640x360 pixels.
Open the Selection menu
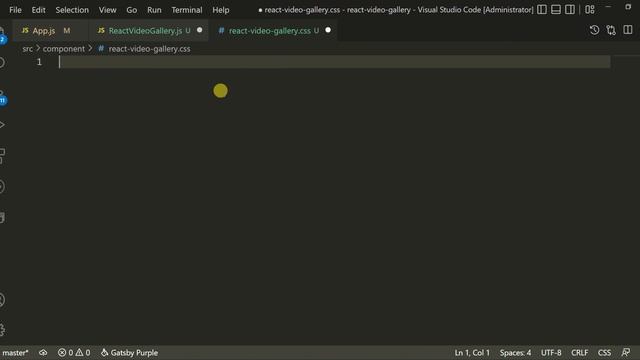(x=72, y=10)
